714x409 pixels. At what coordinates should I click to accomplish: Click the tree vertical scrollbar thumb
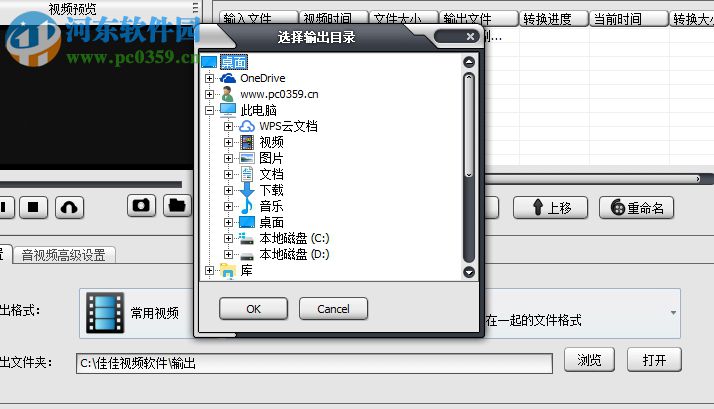click(x=469, y=125)
